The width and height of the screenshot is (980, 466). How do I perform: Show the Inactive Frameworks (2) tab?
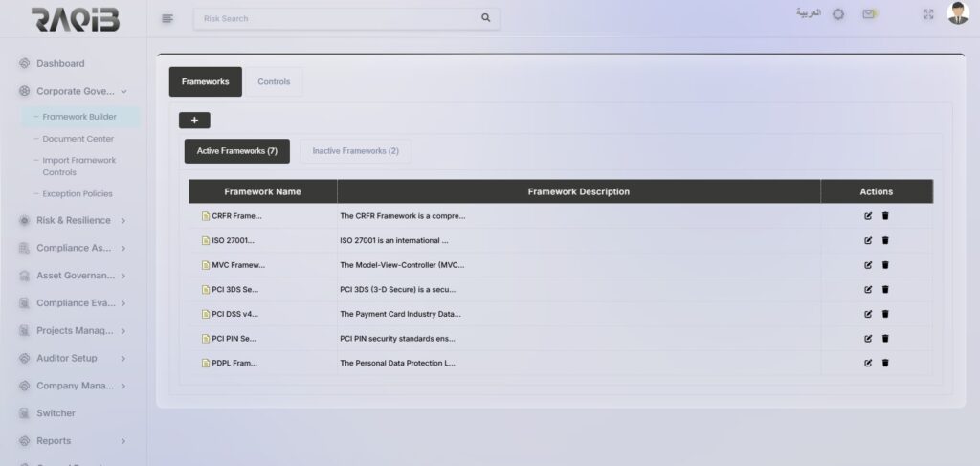click(355, 151)
